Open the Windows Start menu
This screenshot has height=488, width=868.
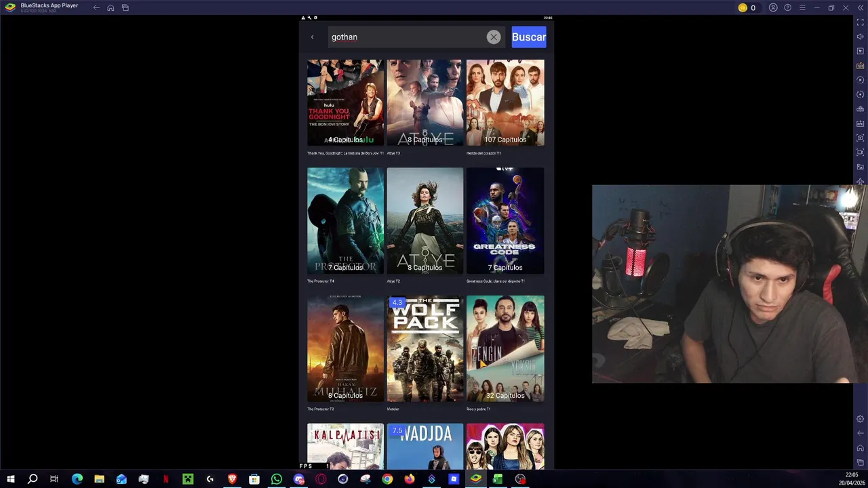[10, 479]
